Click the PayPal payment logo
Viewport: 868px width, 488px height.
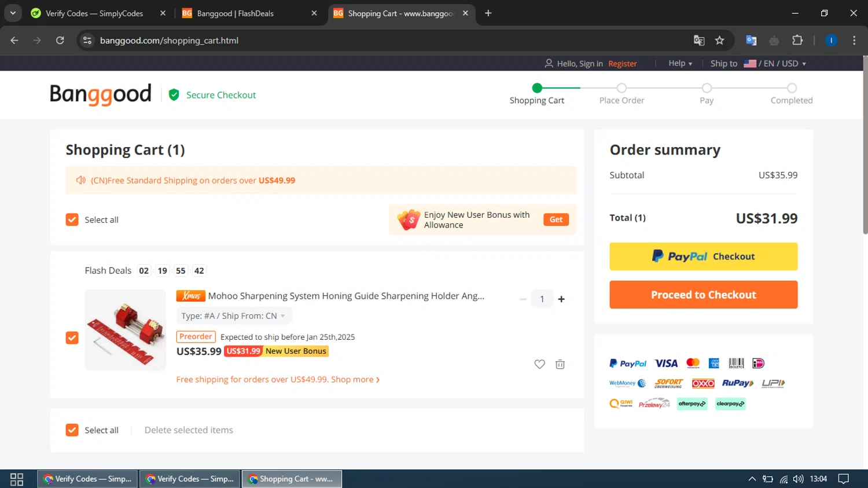pyautogui.click(x=628, y=364)
